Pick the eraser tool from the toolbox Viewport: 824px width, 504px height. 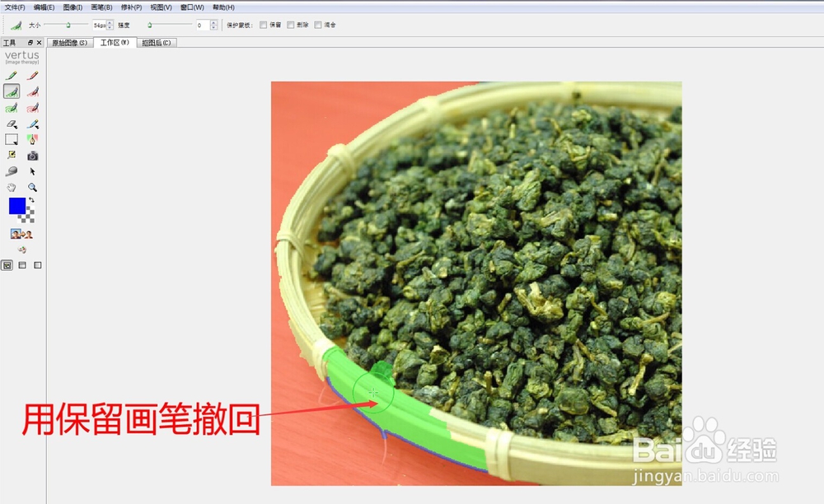pos(11,122)
